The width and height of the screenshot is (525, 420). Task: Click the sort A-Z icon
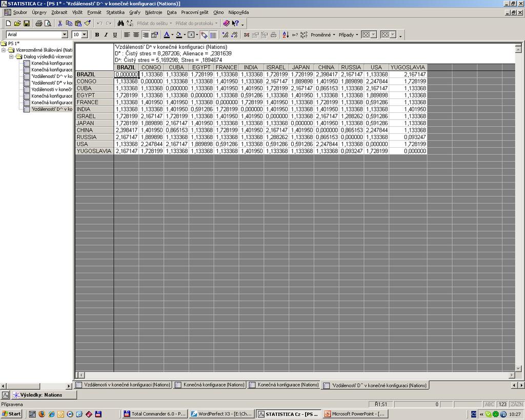(x=285, y=34)
